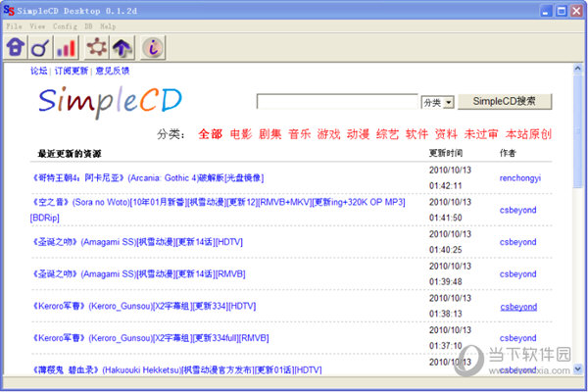Open csbeyond author link in Amagami SS [RMVB] row

coord(517,274)
